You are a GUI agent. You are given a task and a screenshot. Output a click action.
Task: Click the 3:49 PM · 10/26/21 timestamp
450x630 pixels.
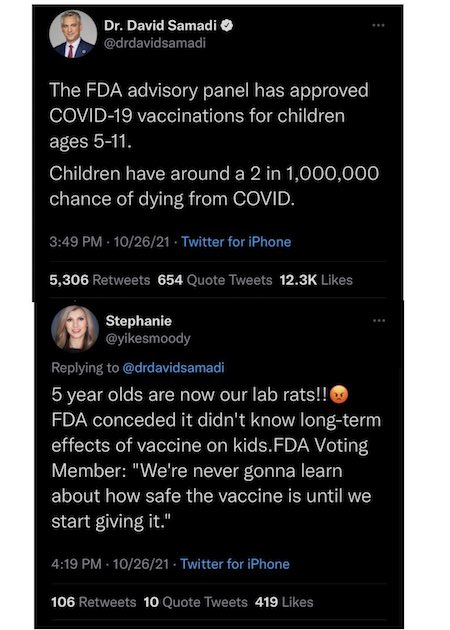109,242
